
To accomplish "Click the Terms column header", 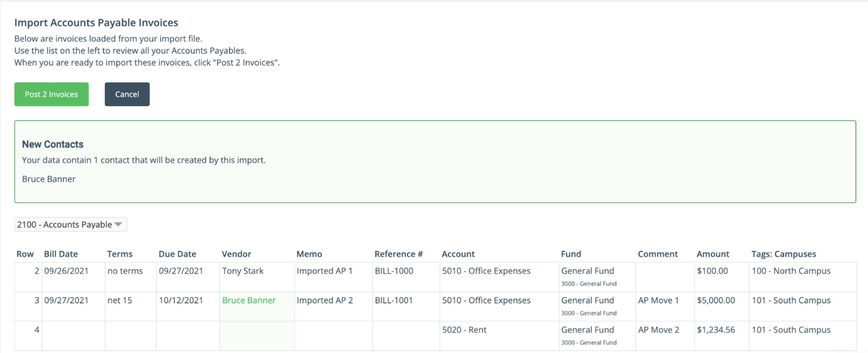I will 119,254.
